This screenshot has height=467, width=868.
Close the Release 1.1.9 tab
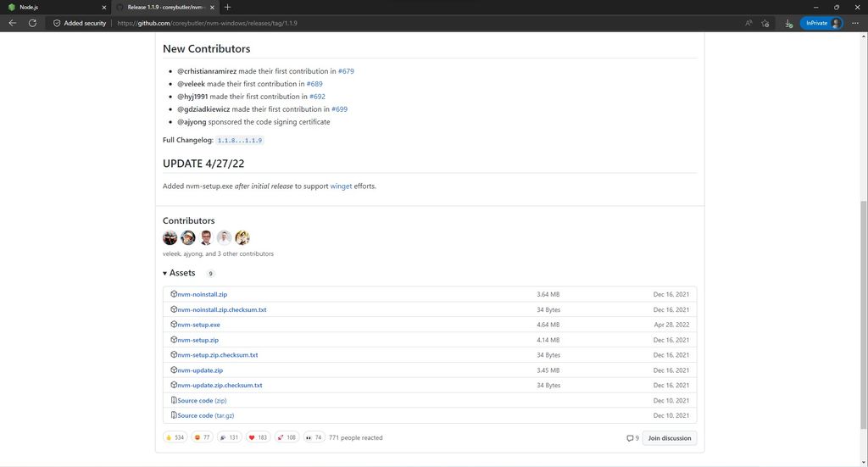212,7
